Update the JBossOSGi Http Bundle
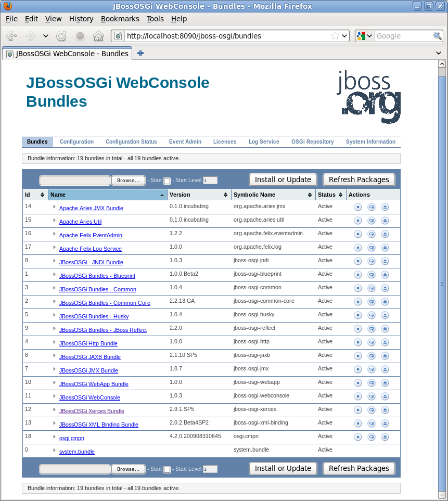The width and height of the screenshot is (448, 501). pyautogui.click(x=372, y=342)
